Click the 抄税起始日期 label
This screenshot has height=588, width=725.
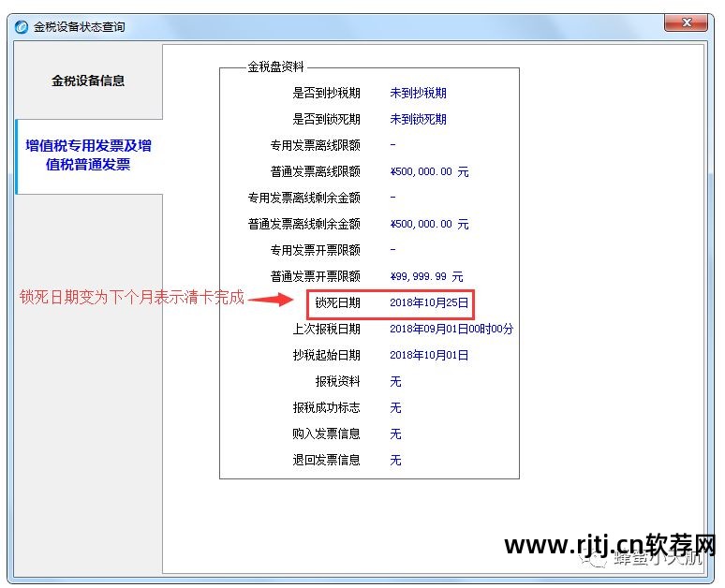click(326, 355)
